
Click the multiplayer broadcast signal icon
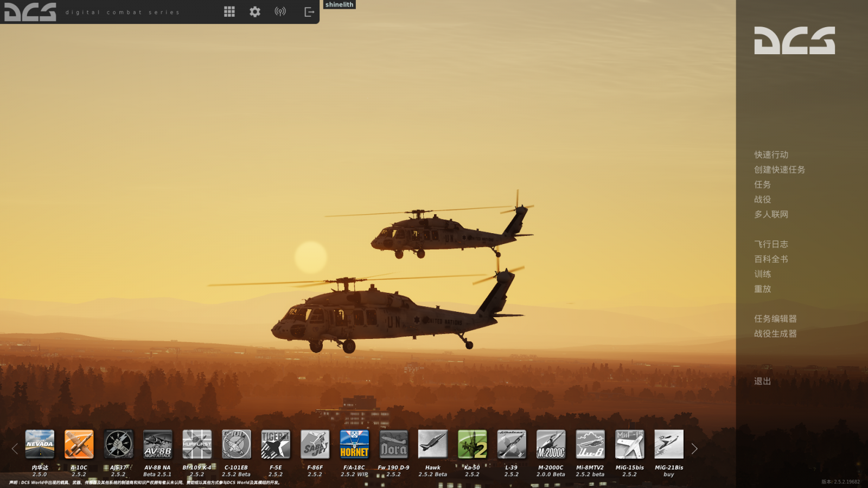280,12
